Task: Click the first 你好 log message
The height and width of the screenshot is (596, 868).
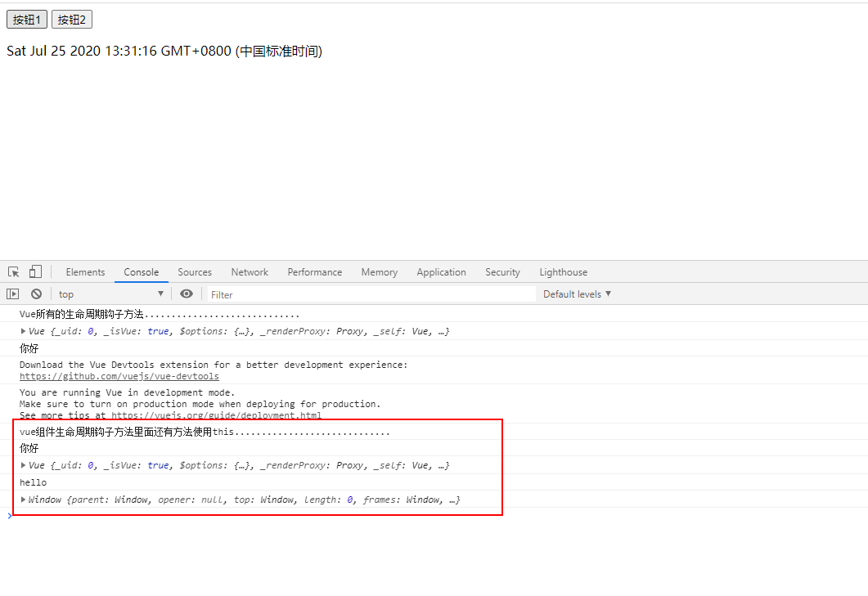Action: [29, 348]
